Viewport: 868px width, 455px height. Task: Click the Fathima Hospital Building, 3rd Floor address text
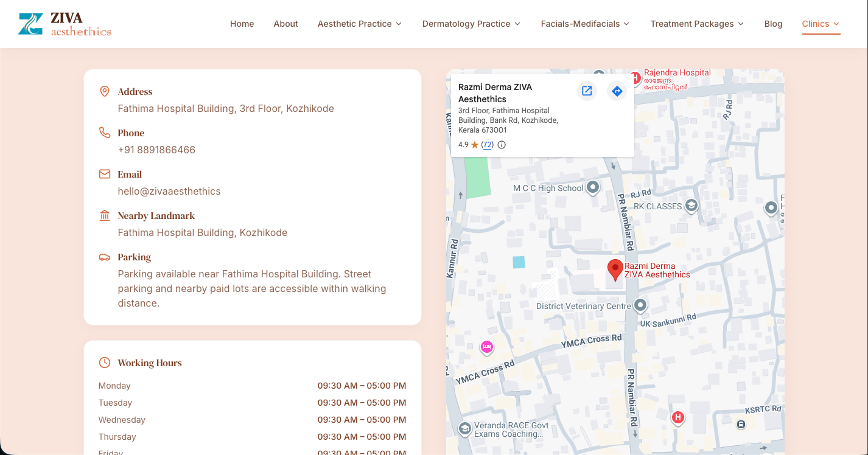click(x=226, y=108)
